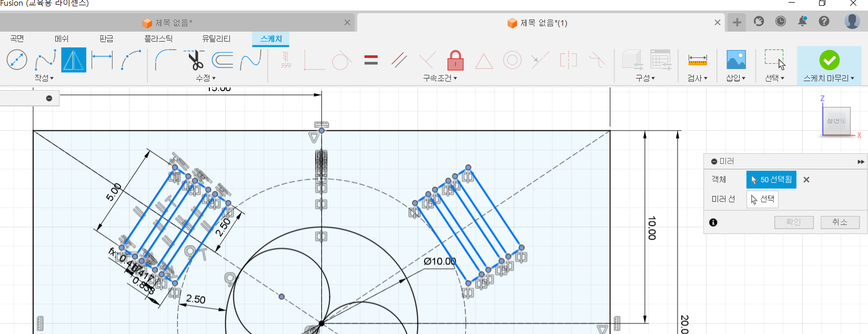Select the Fillet tool
868x334 pixels.
166,60
